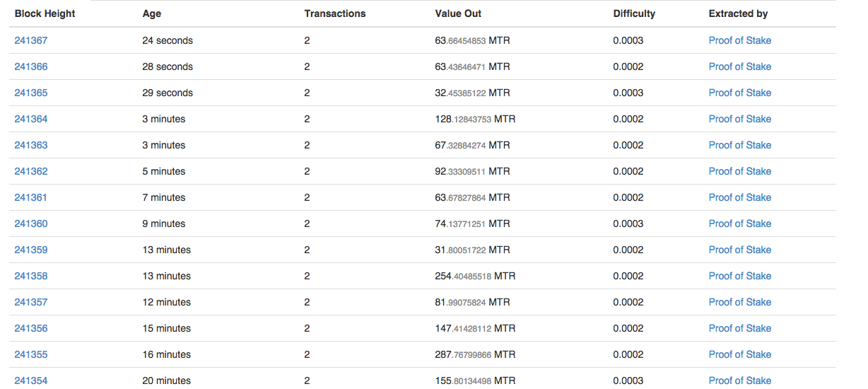The width and height of the screenshot is (868, 389).
Task: Click Proof of Stake for block 241367
Action: [740, 40]
